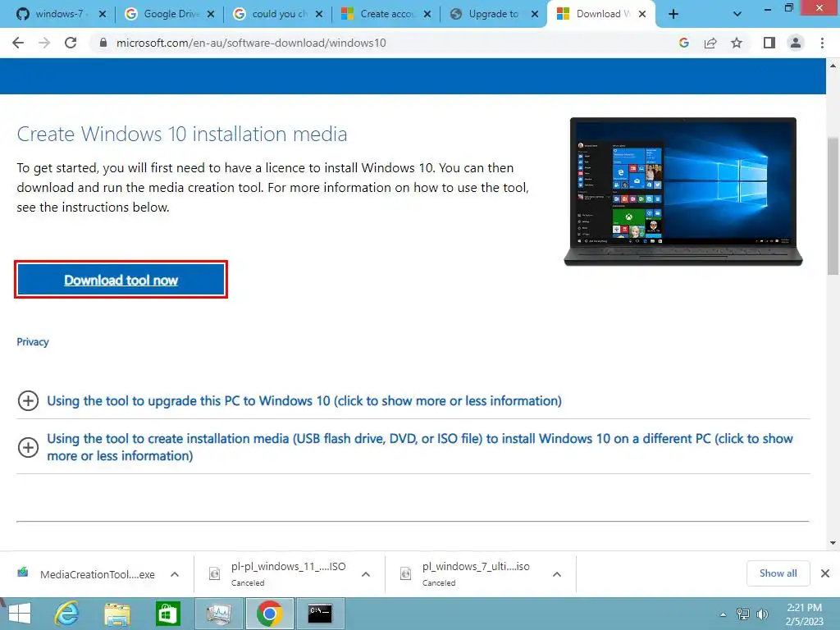This screenshot has width=840, height=630.
Task: Open the volume tray icon
Action: [x=762, y=614]
